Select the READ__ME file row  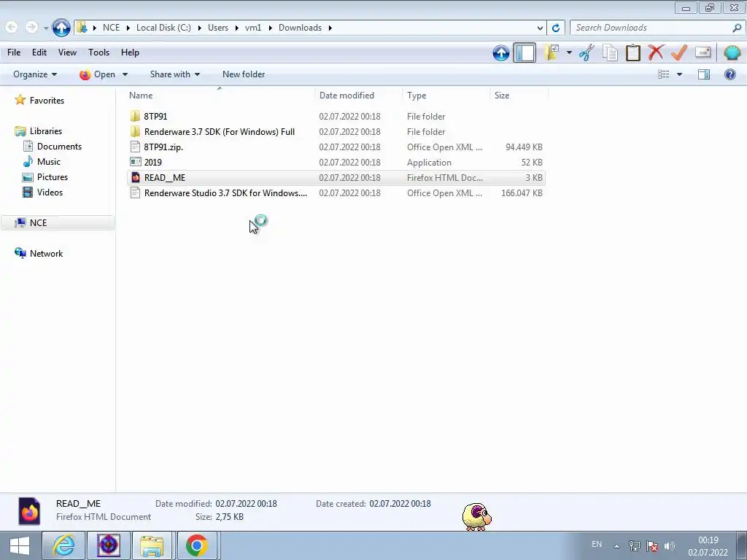click(336, 178)
